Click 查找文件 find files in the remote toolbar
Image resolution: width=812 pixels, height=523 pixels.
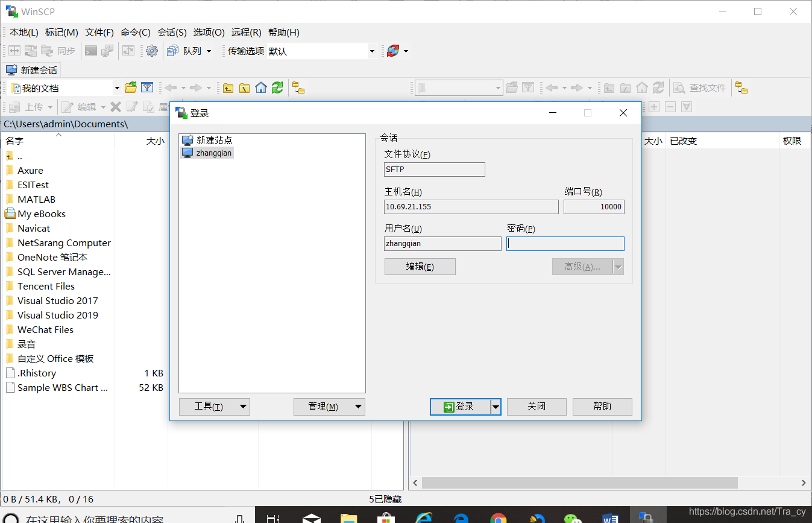pyautogui.click(x=700, y=88)
